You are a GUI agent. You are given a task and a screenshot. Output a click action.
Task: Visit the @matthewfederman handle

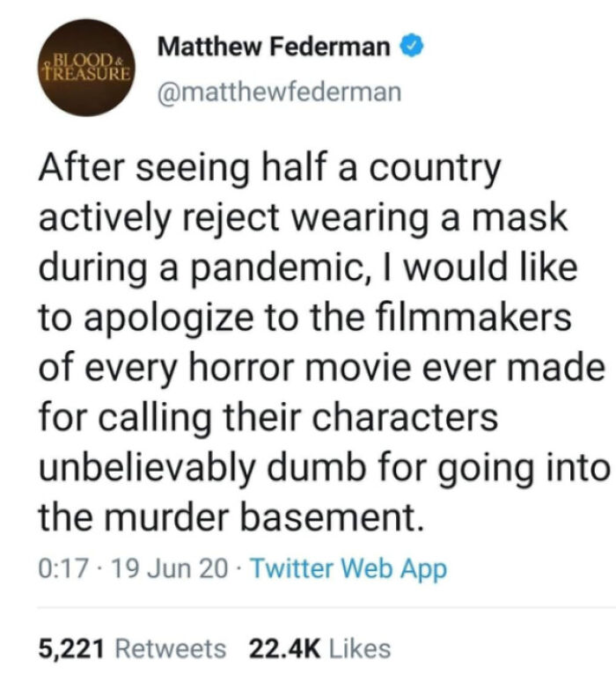point(280,92)
